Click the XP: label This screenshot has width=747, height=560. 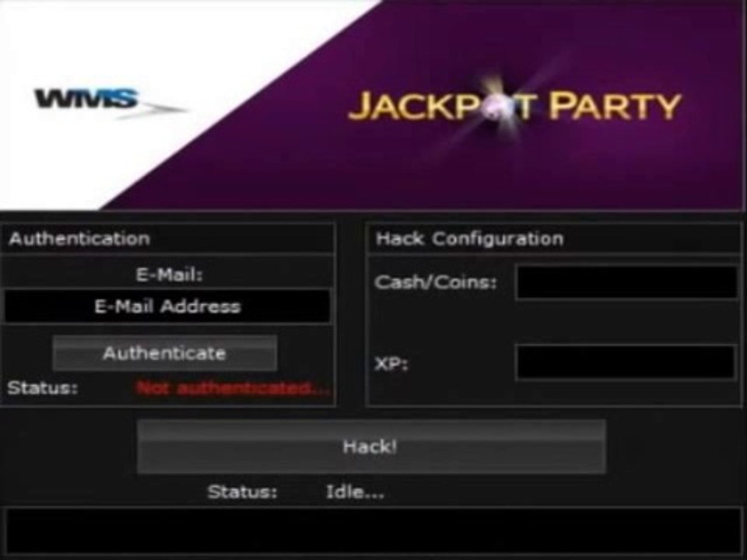[x=391, y=364]
